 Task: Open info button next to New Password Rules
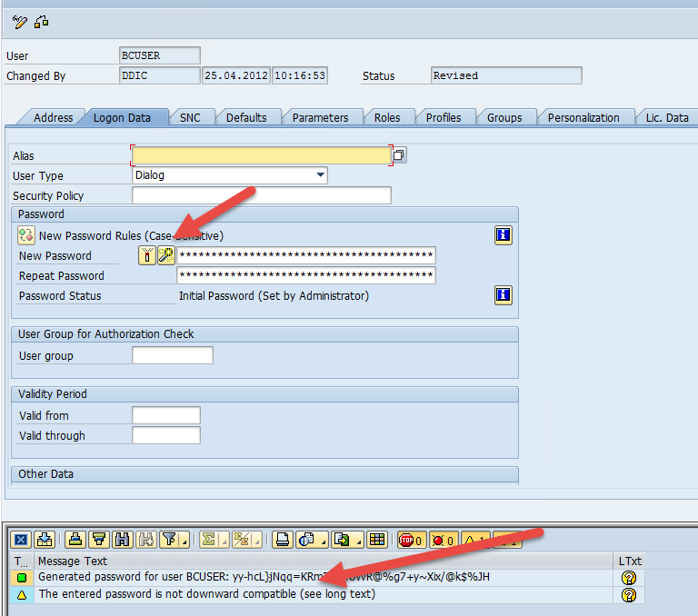(504, 235)
